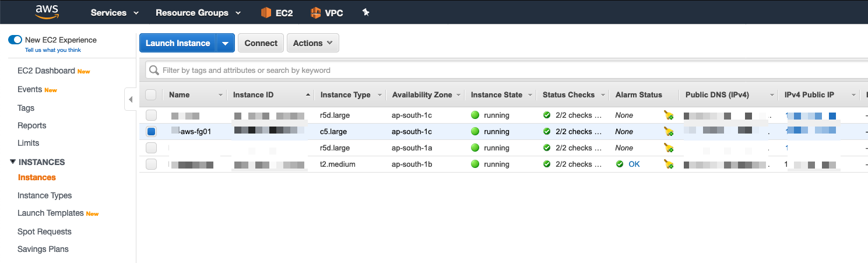Toggle the New EC2 Experience switch

coord(15,40)
